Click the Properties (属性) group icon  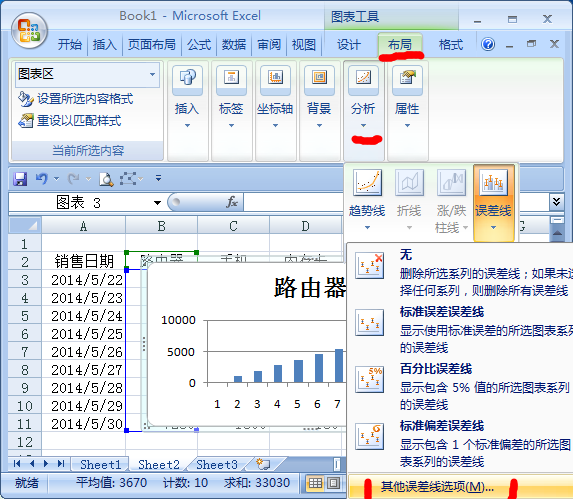click(407, 78)
